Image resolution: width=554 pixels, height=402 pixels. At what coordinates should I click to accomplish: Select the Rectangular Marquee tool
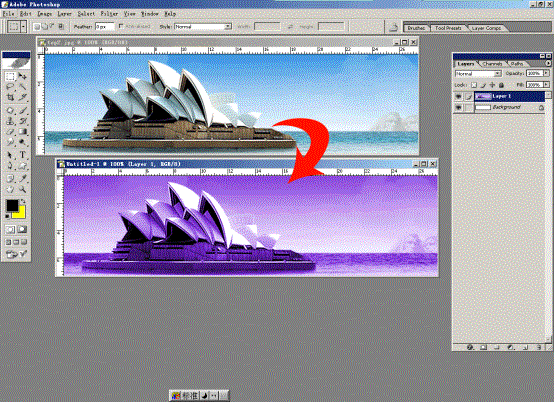coord(10,76)
